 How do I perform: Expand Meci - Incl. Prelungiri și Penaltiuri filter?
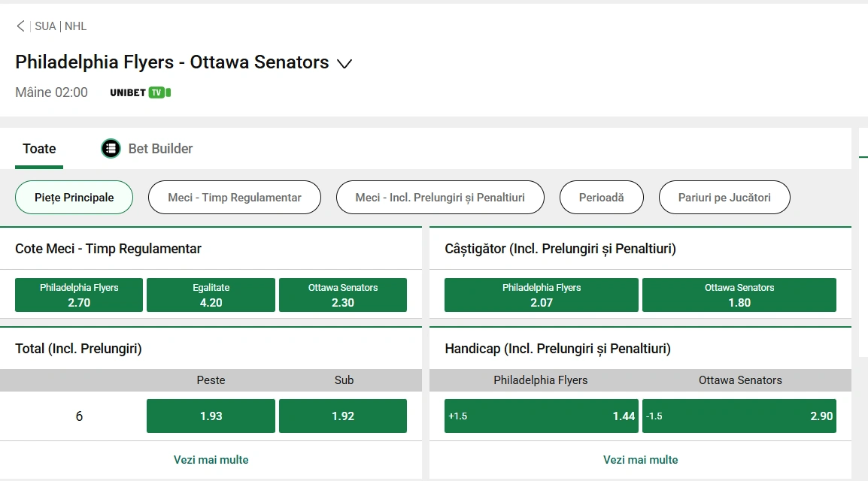click(x=440, y=197)
